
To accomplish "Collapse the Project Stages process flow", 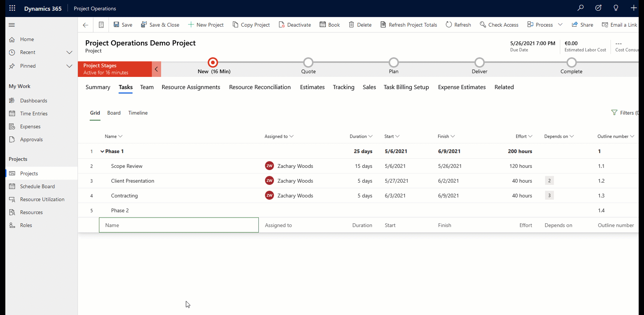I will [x=156, y=69].
